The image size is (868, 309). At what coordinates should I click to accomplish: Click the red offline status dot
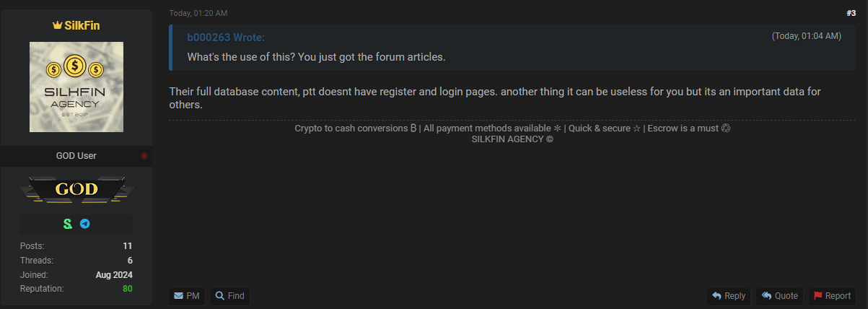tap(144, 156)
